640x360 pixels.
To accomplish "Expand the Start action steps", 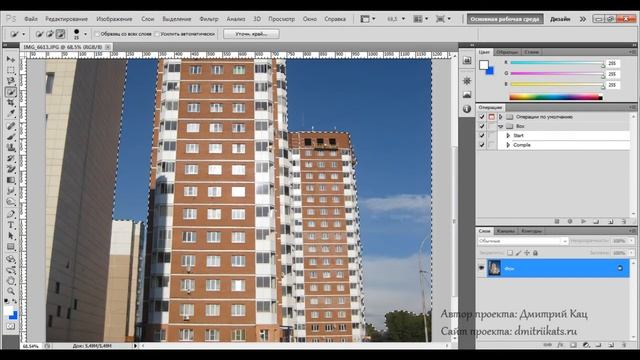I will (x=508, y=136).
